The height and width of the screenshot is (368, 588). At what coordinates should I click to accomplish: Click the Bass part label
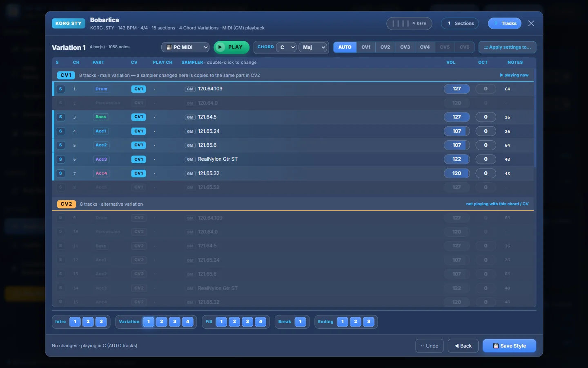(101, 117)
